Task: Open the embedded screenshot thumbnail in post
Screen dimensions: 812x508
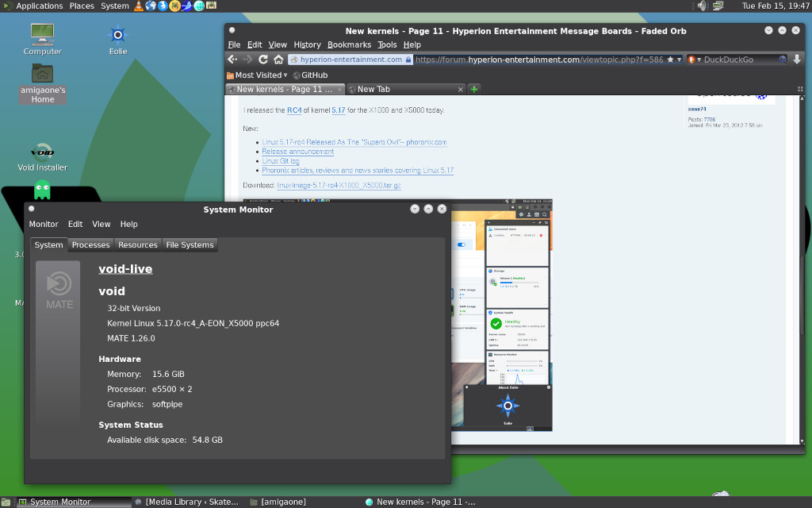Action: [x=501, y=314]
